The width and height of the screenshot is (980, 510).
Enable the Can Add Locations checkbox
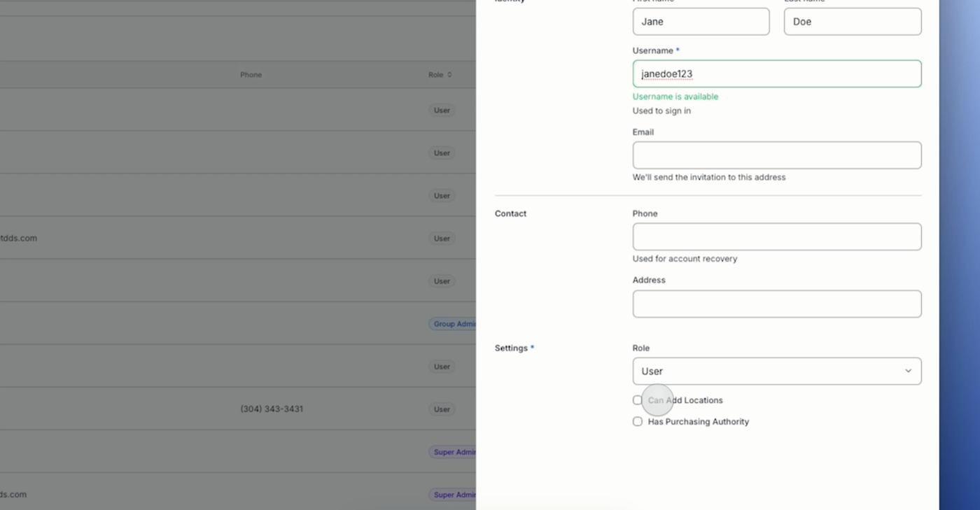coord(637,400)
